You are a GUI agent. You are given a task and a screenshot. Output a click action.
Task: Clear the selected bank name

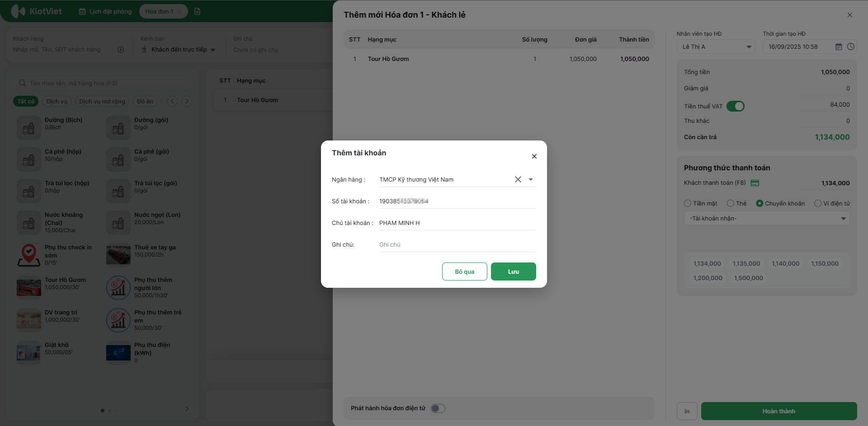point(518,179)
